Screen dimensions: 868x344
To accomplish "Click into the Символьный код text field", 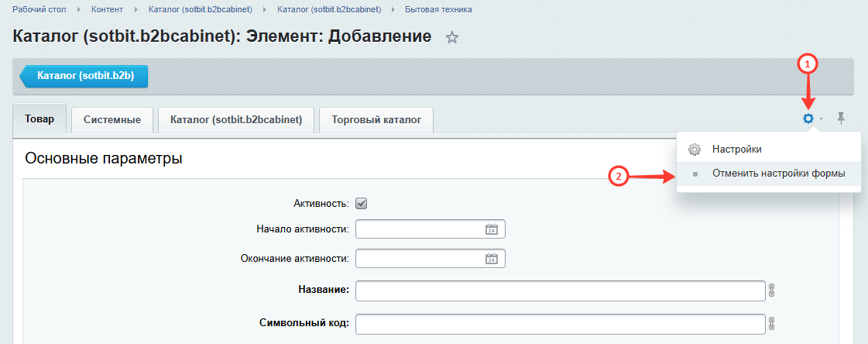I will tap(561, 324).
